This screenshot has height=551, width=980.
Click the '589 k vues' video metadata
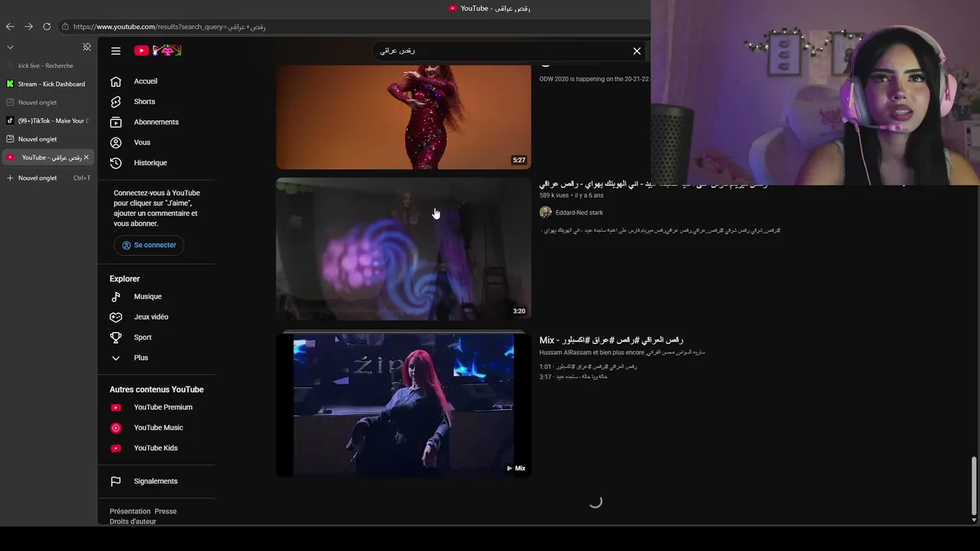(554, 196)
